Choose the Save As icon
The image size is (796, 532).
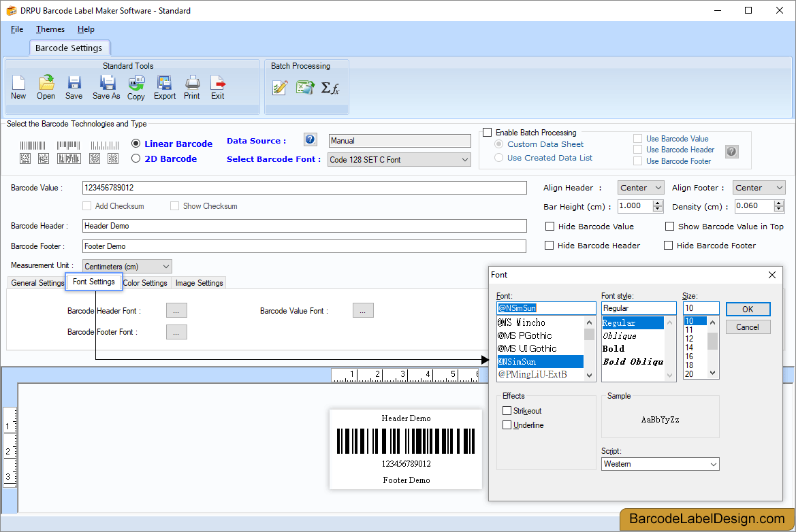coord(107,87)
